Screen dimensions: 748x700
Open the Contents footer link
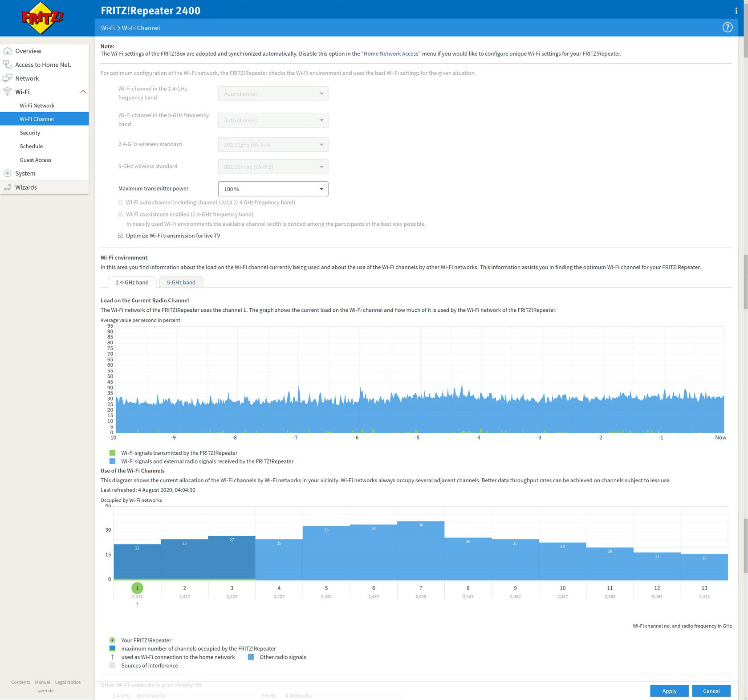click(x=20, y=682)
